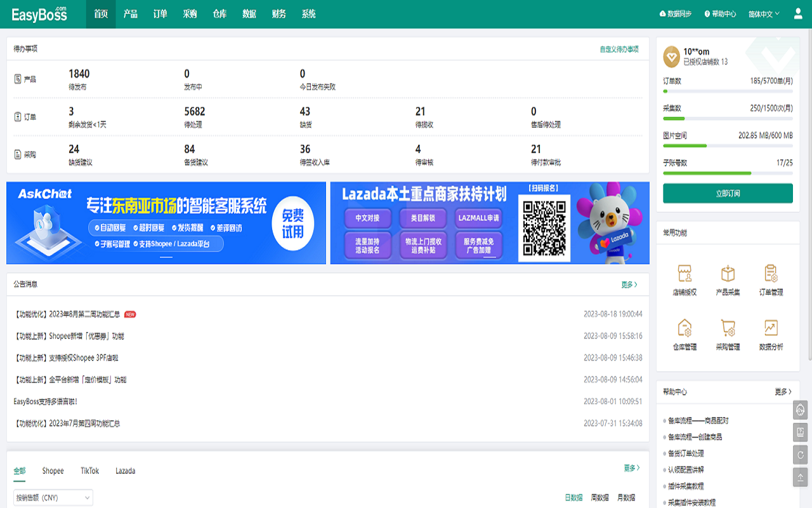Click the AskChat 免费试用 banner
The width and height of the screenshot is (812, 508).
click(166, 223)
